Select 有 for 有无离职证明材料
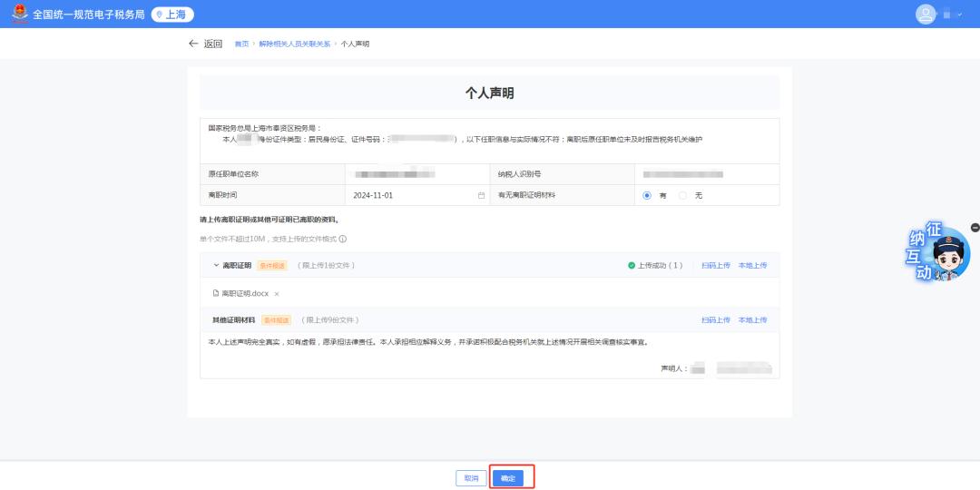Viewport: 980px width, 490px height. [647, 195]
